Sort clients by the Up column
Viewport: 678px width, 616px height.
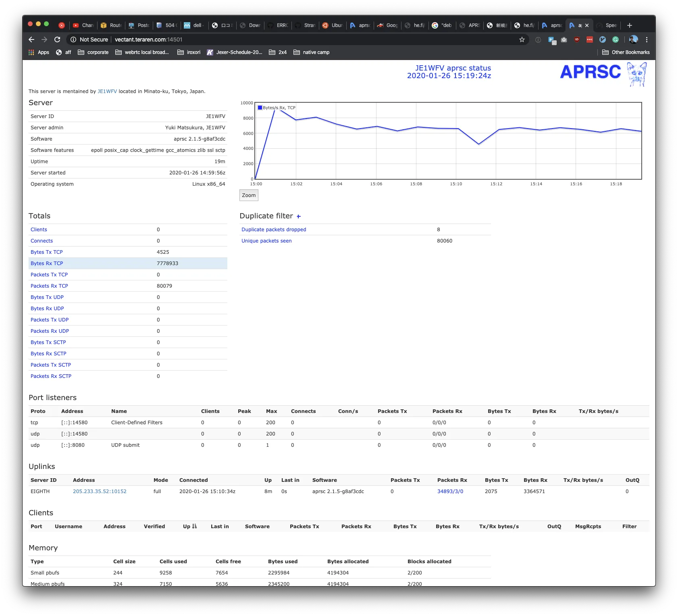[x=189, y=526]
